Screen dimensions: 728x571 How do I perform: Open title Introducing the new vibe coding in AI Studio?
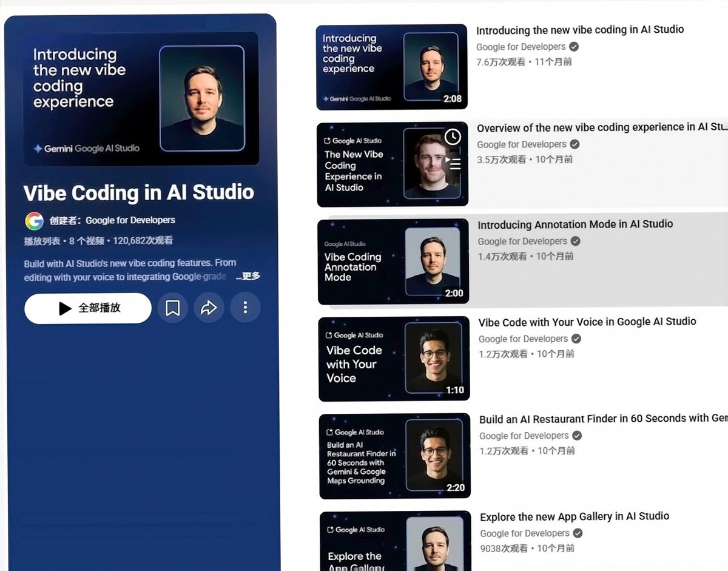point(580,30)
